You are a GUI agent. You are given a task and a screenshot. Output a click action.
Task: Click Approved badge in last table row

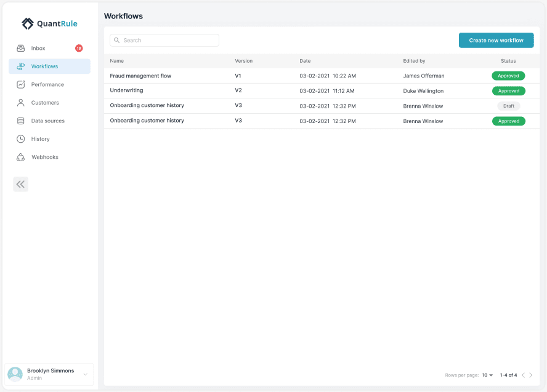[x=509, y=121]
